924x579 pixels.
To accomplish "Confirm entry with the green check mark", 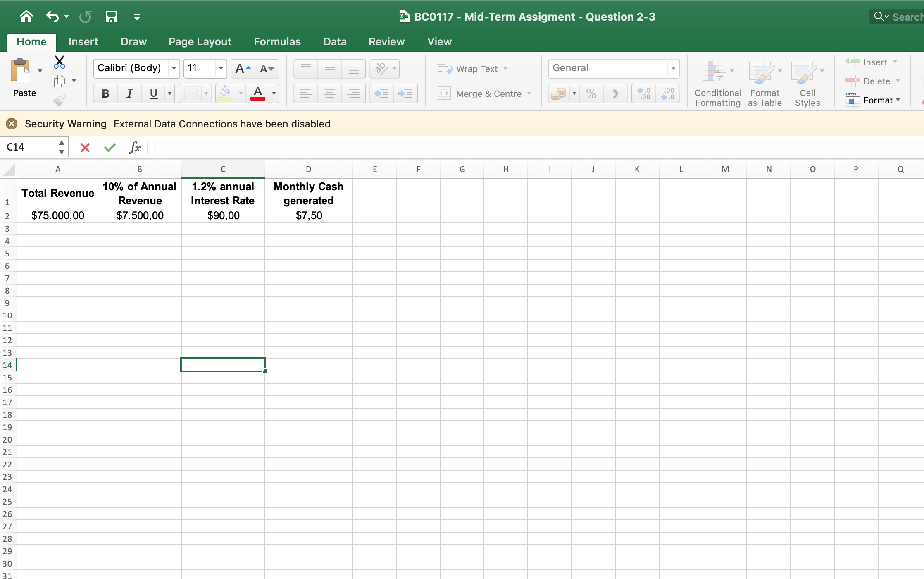I will coord(110,147).
